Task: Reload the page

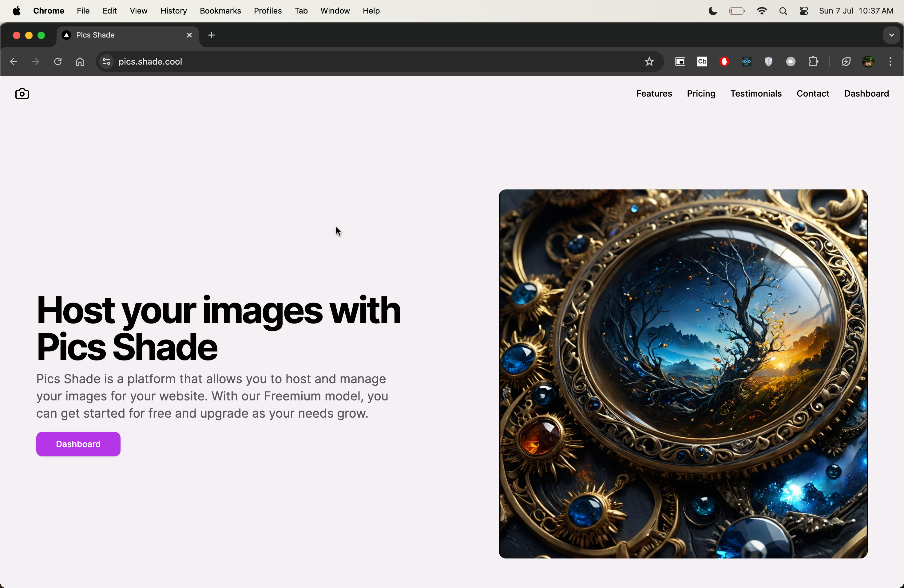Action: click(58, 62)
